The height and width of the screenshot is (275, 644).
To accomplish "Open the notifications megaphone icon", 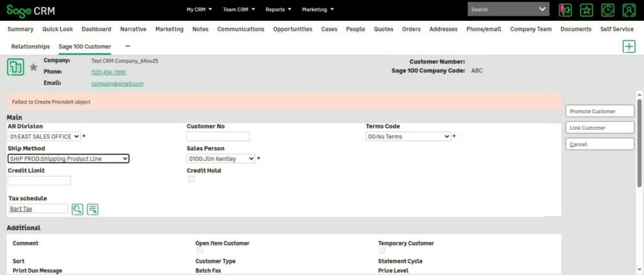I will pyautogui.click(x=565, y=10).
